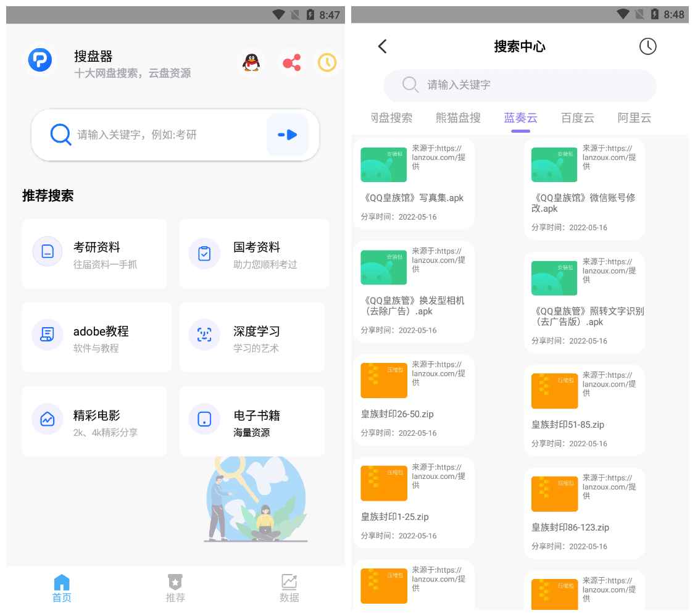This screenshot has width=695, height=616.
Task: Tap the adobe教程 list icon
Action: pyautogui.click(x=48, y=335)
